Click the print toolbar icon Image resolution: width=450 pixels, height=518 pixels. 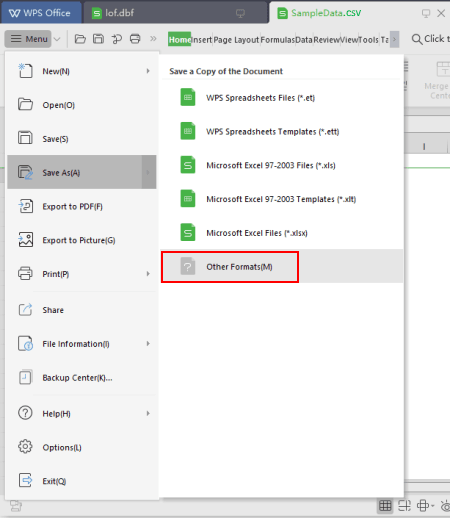click(135, 39)
